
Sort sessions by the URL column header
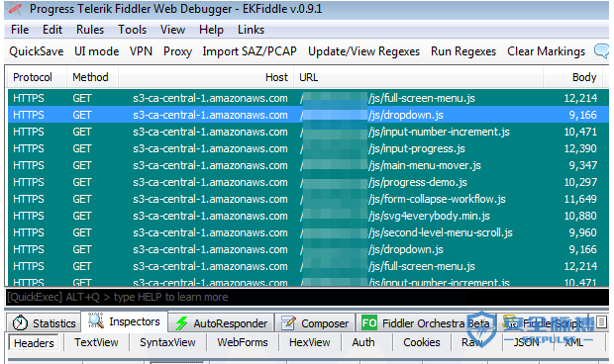[418, 77]
